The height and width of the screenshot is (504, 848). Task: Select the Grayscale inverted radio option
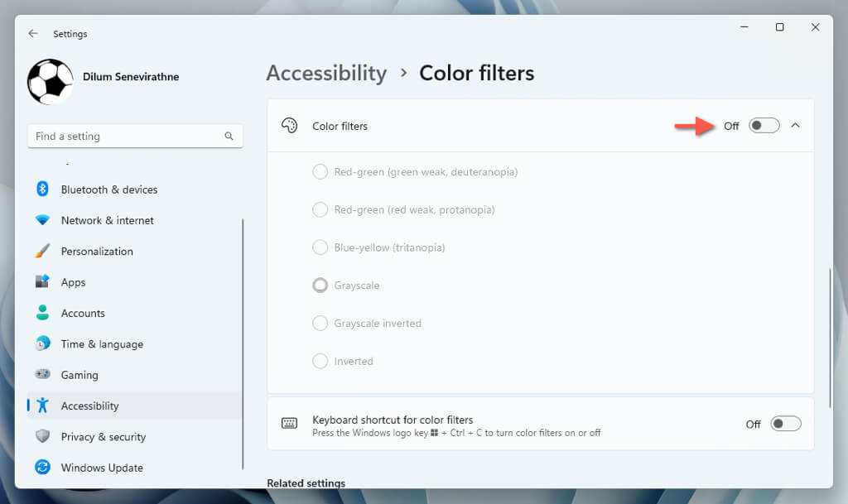pos(320,324)
